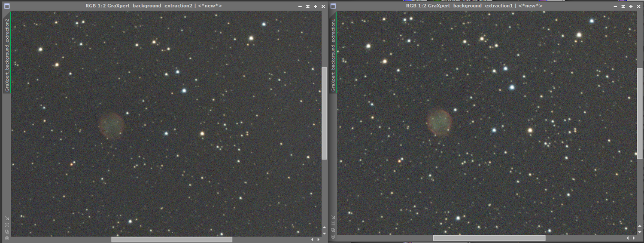Click the scroll-right arrow in the extraction1 window
This screenshot has width=644, height=243.
pyautogui.click(x=633, y=238)
